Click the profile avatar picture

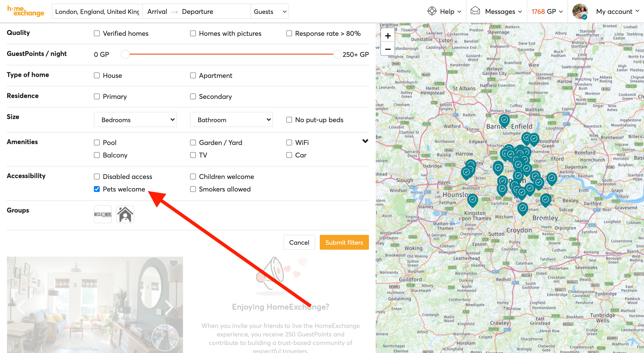click(580, 11)
